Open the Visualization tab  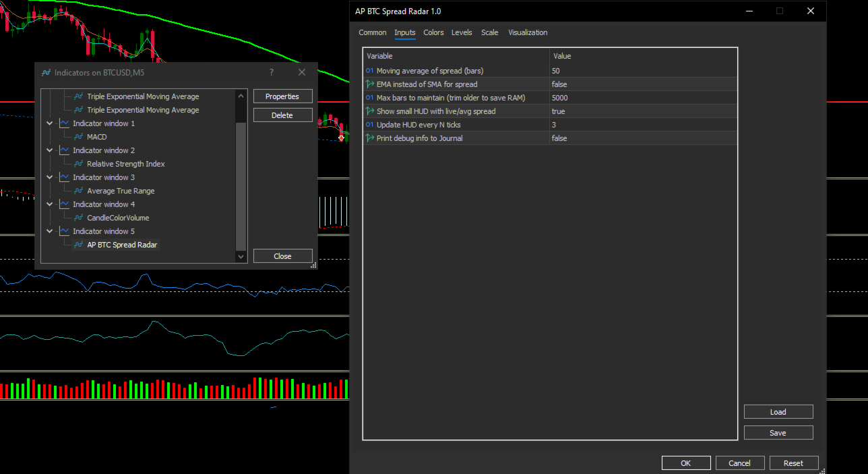coord(528,32)
